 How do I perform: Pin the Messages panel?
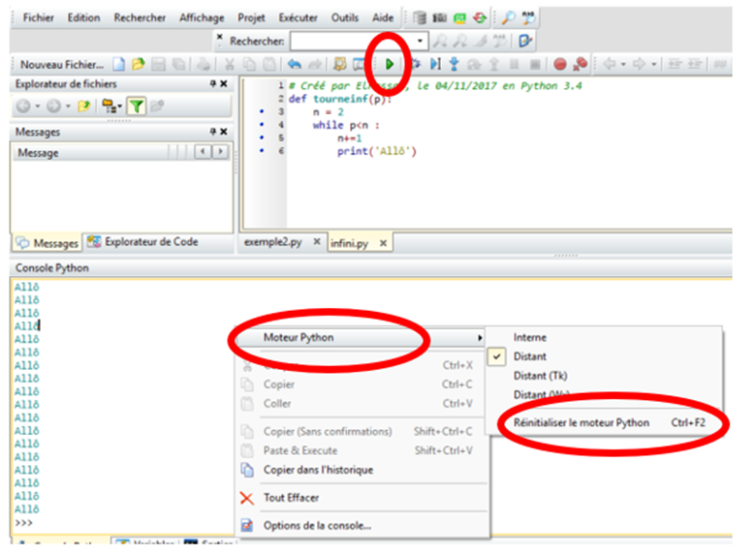tap(212, 132)
